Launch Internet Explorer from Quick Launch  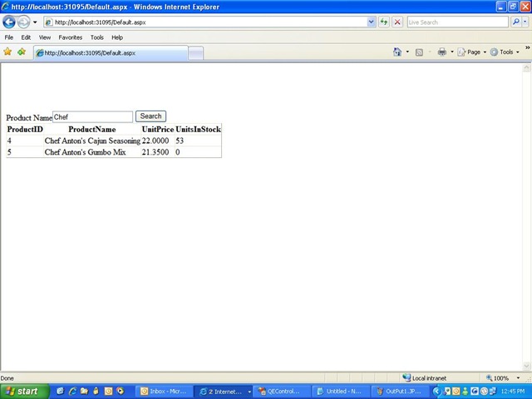[x=72, y=392]
